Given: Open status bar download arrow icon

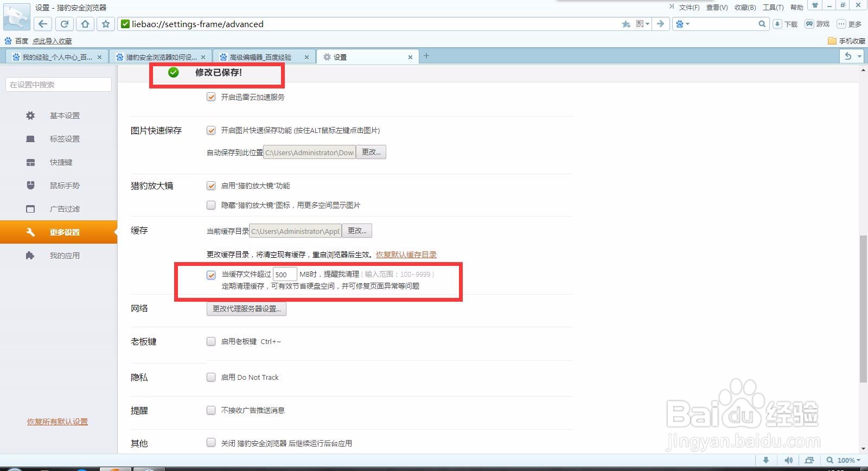Looking at the screenshot, I should click(x=765, y=460).
